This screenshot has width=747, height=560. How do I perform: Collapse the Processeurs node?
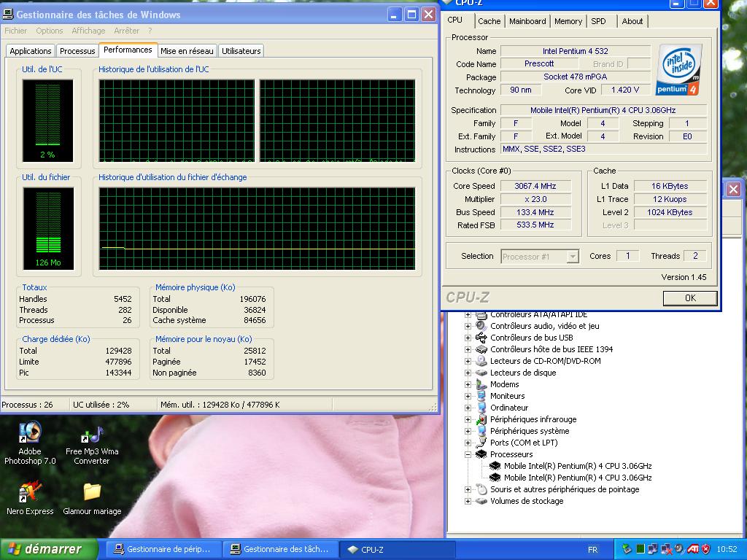[468, 454]
